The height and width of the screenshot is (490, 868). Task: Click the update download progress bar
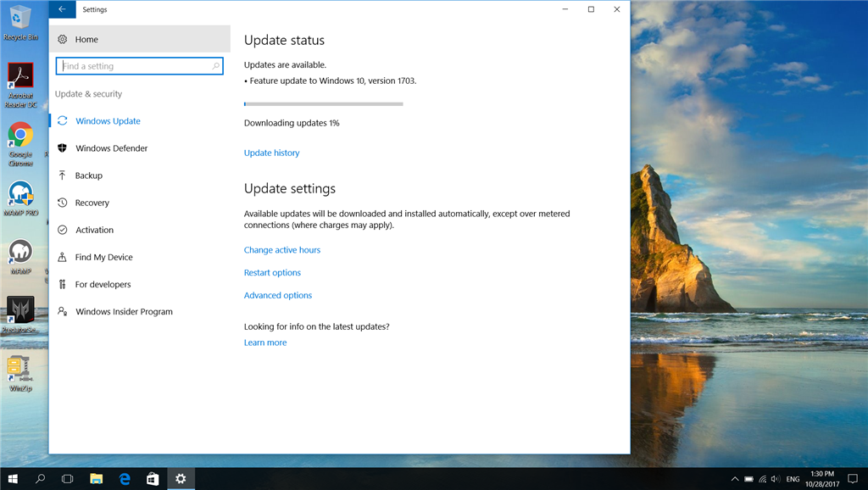pyautogui.click(x=323, y=104)
